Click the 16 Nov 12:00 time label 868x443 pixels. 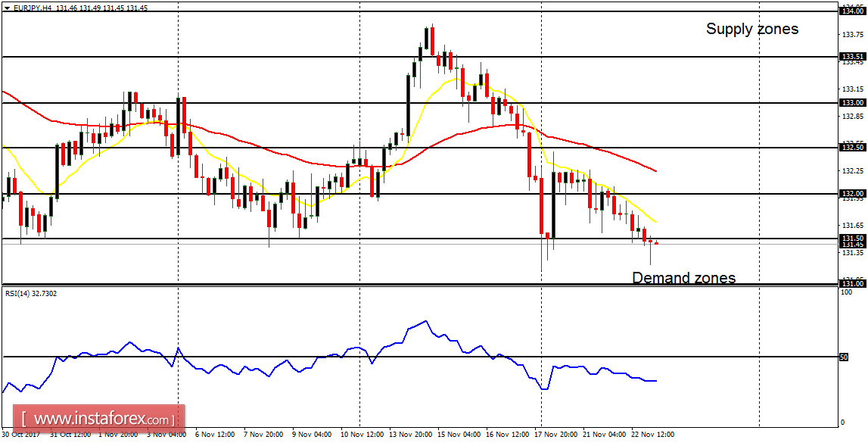click(x=509, y=434)
